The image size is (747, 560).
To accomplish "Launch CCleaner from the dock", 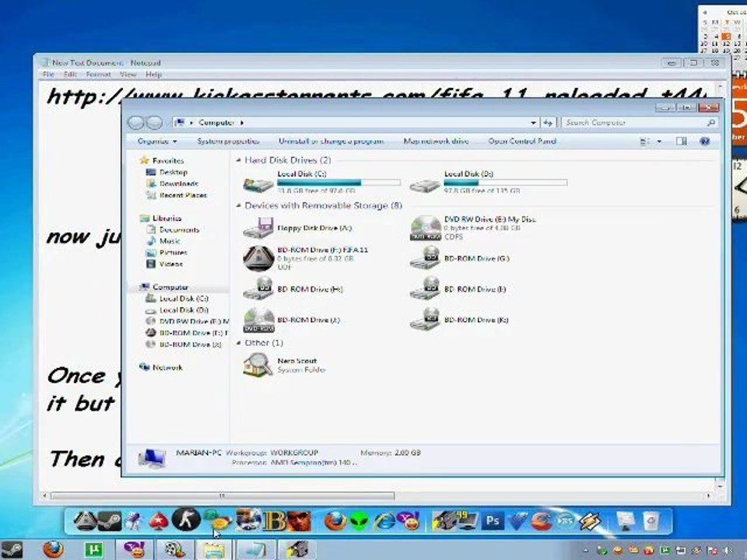I will click(541, 521).
